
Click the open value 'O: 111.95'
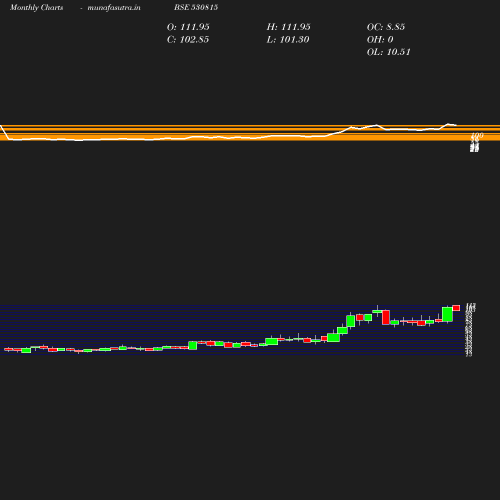(x=188, y=27)
